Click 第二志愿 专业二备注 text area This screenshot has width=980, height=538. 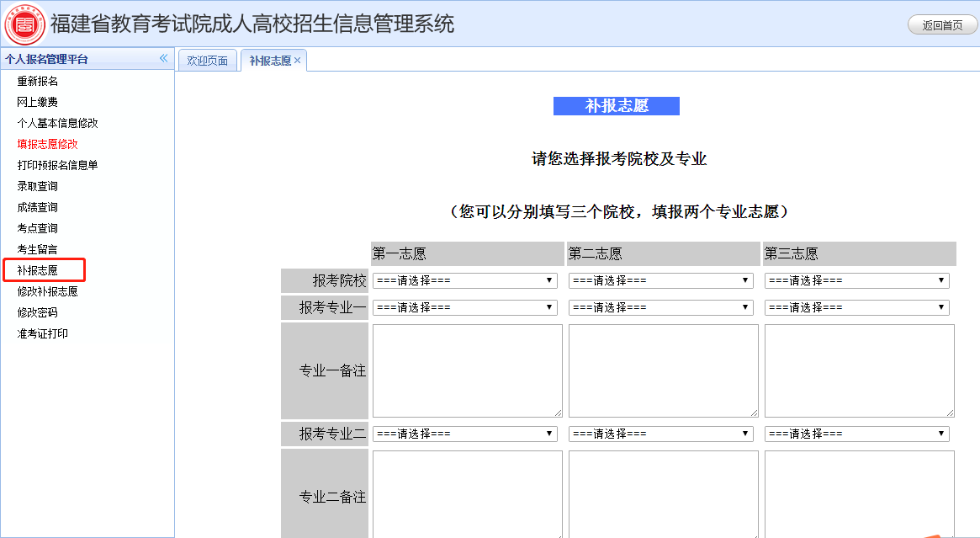tap(663, 494)
